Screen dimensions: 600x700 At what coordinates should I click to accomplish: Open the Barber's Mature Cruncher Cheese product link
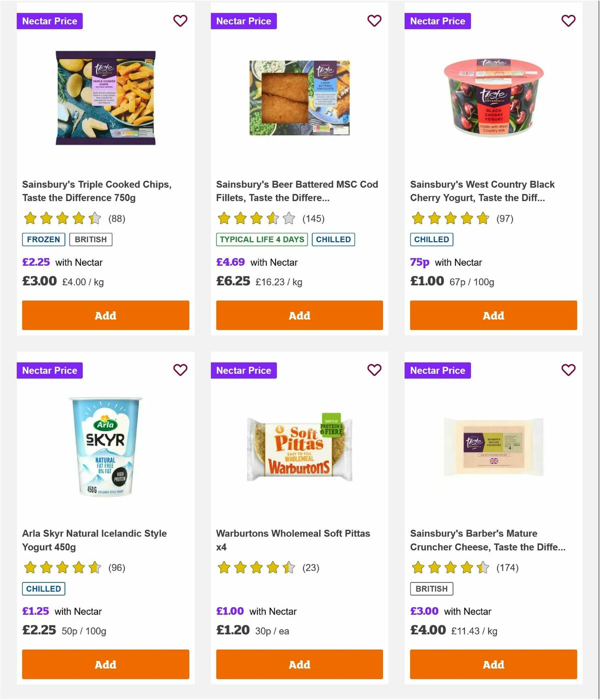click(x=488, y=540)
